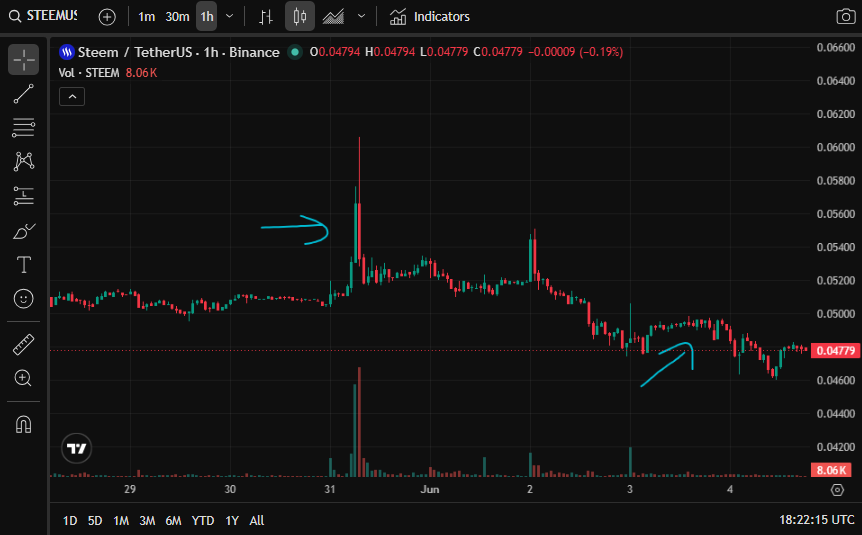This screenshot has height=535, width=862.
Task: Add a symbol to compare using plus icon
Action: tap(107, 17)
